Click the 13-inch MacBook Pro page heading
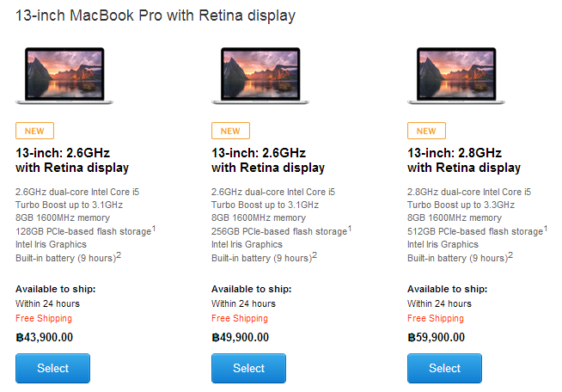 point(156,15)
